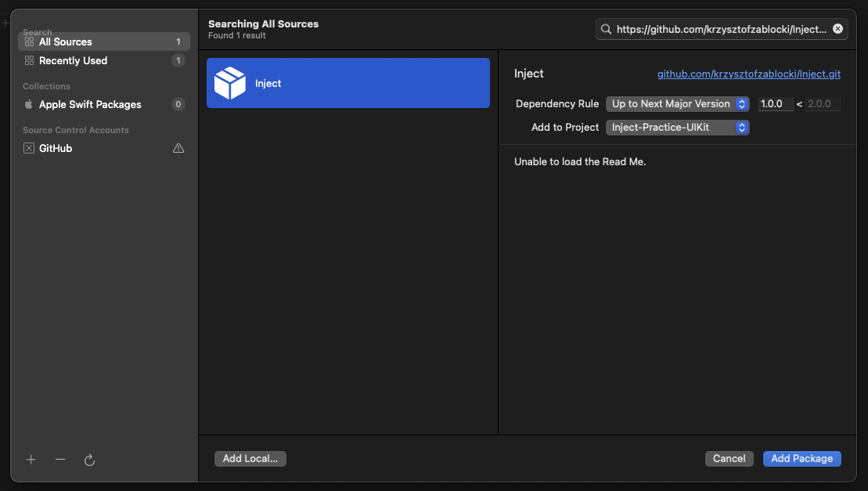Select Recently Used in the sidebar

[74, 60]
